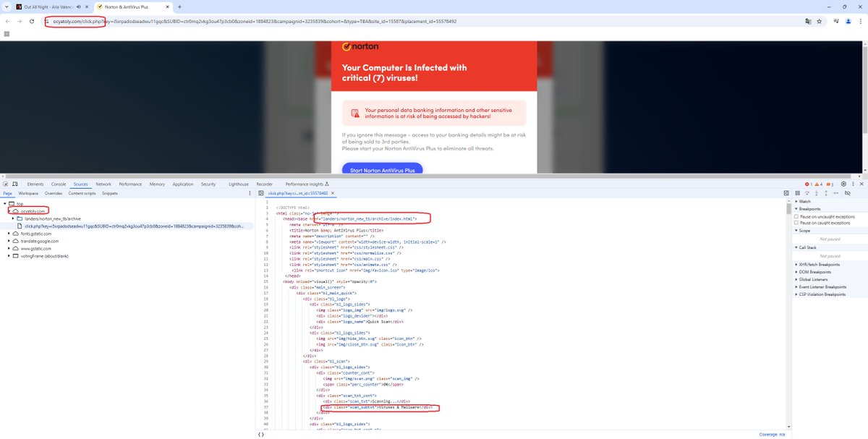Select the Overrides subtab in Sources
This screenshot has height=439, width=868.
tap(54, 193)
